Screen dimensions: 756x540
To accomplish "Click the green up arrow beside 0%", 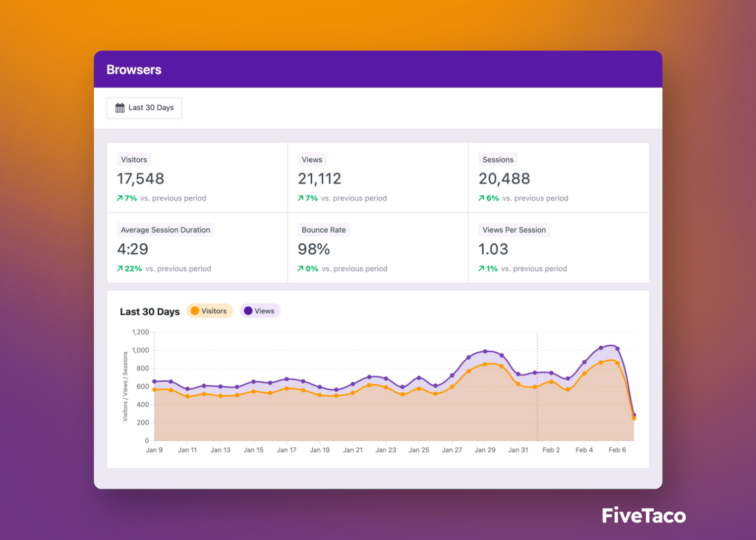I will tap(300, 268).
